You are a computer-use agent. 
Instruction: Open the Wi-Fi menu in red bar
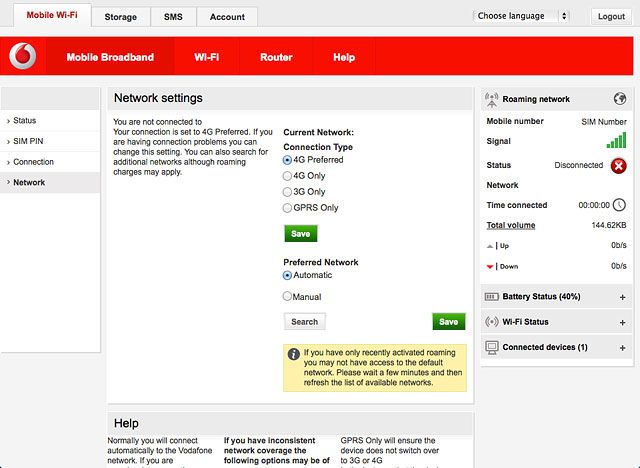(207, 57)
